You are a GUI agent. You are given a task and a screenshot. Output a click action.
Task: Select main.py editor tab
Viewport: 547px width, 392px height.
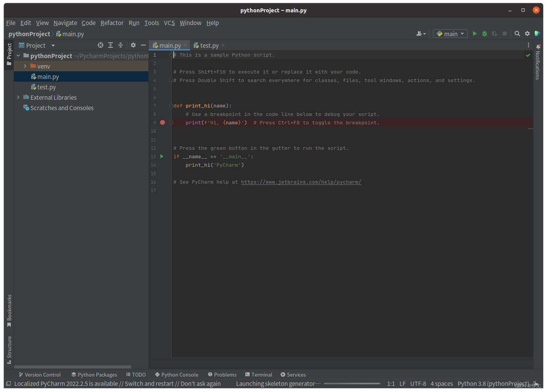[x=169, y=45]
